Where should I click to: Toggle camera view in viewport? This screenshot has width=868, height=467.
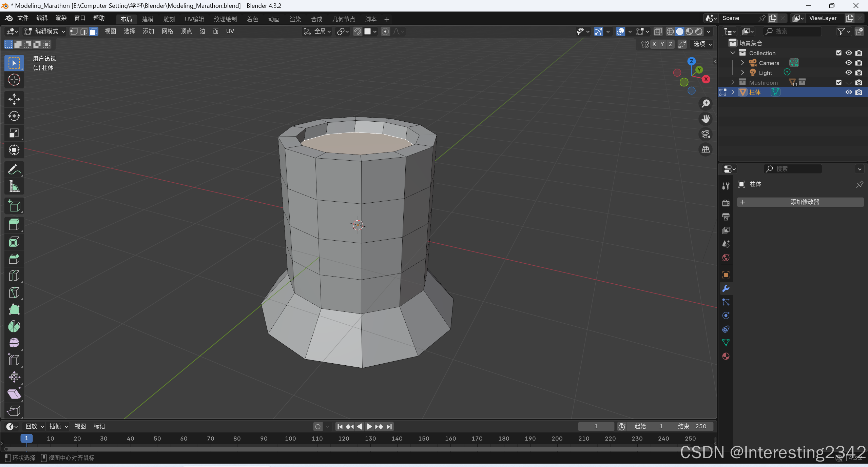point(706,134)
